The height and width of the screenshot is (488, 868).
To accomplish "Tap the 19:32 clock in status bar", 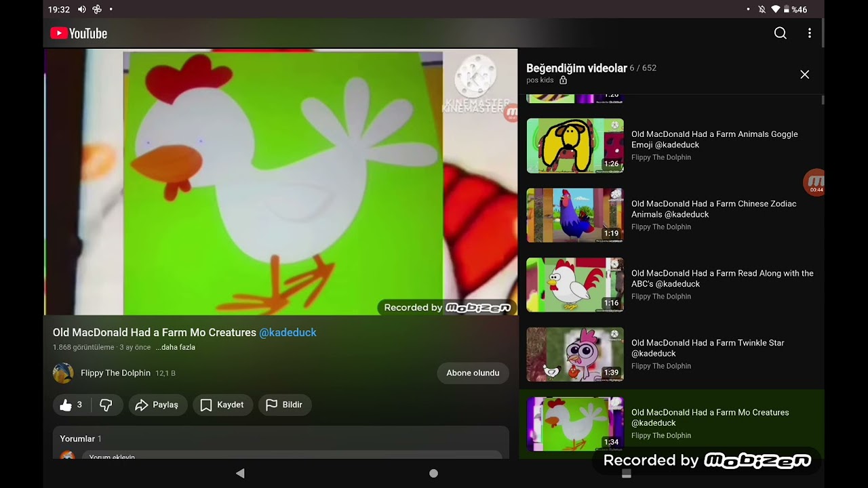I will click(x=59, y=9).
